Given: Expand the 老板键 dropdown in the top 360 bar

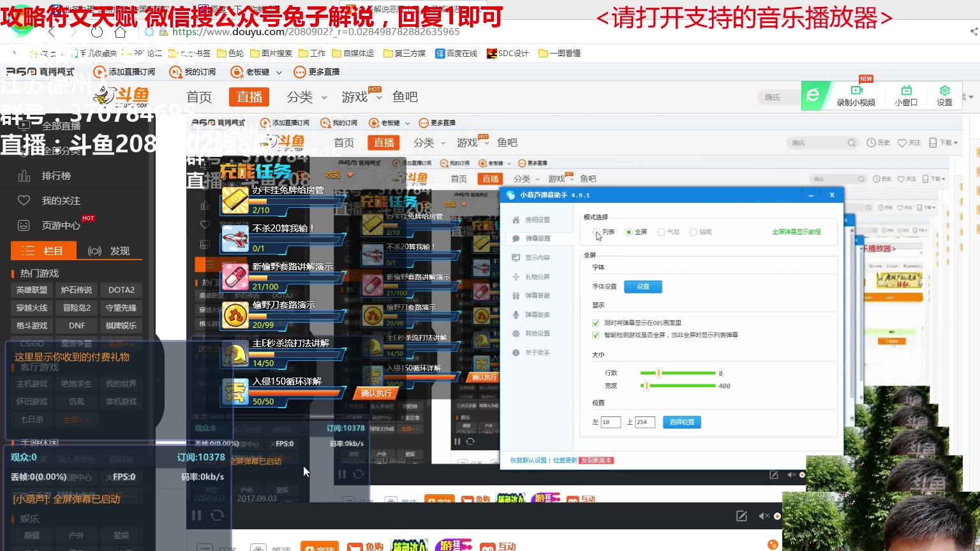Looking at the screenshot, I should tap(279, 73).
